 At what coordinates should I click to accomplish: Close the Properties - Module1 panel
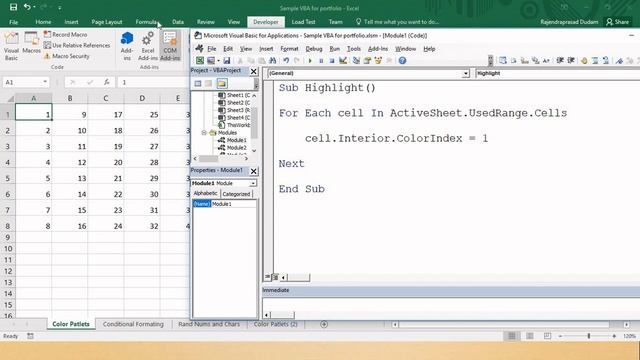(x=253, y=171)
